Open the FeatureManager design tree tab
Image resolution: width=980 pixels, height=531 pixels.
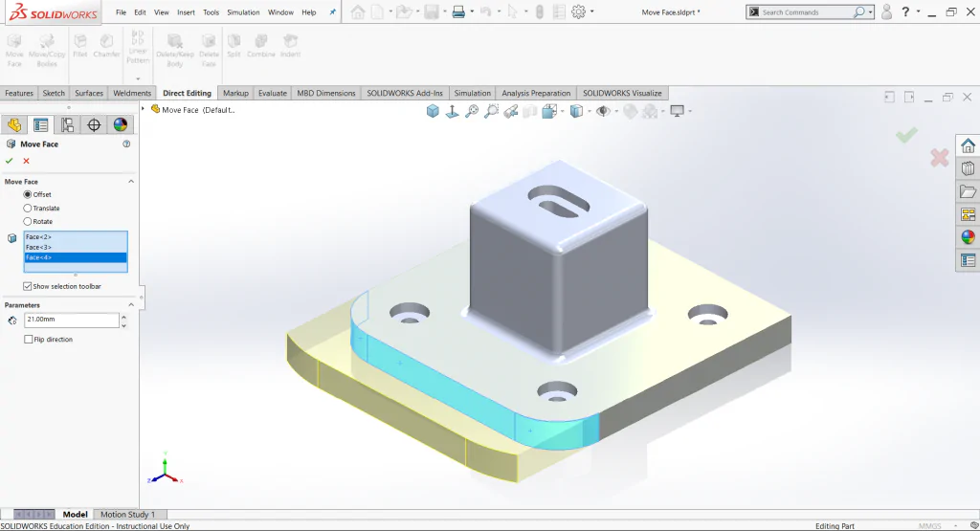(x=14, y=125)
